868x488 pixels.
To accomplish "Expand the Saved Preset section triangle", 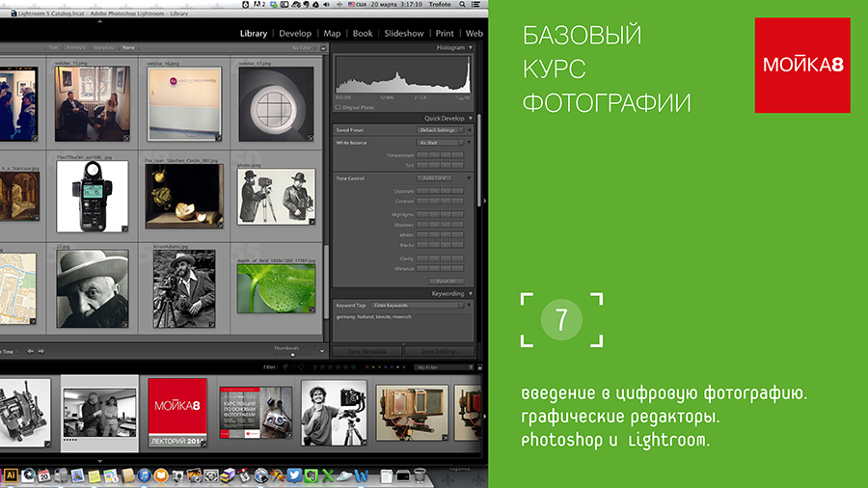I will [x=470, y=130].
